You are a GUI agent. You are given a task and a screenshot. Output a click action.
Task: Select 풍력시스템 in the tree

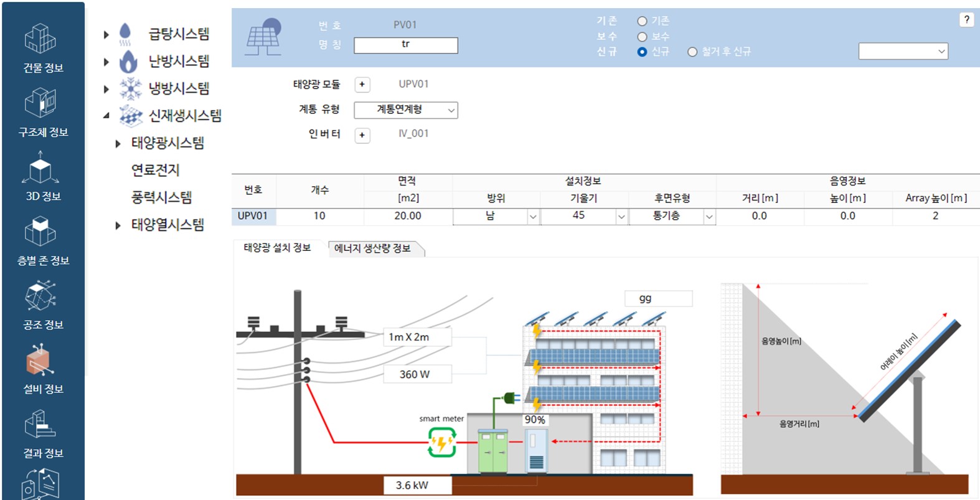pyautogui.click(x=161, y=197)
